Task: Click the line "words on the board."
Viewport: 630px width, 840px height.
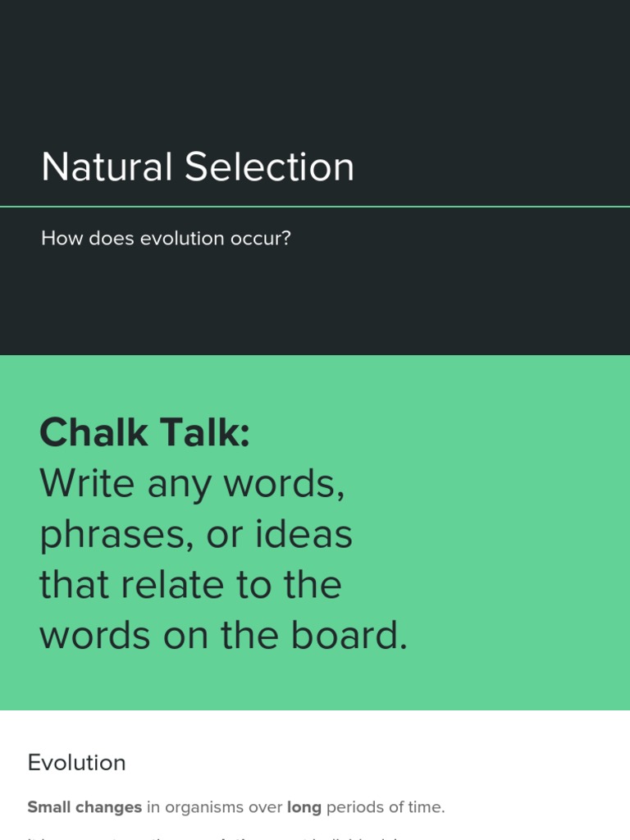Action: pyautogui.click(x=223, y=636)
